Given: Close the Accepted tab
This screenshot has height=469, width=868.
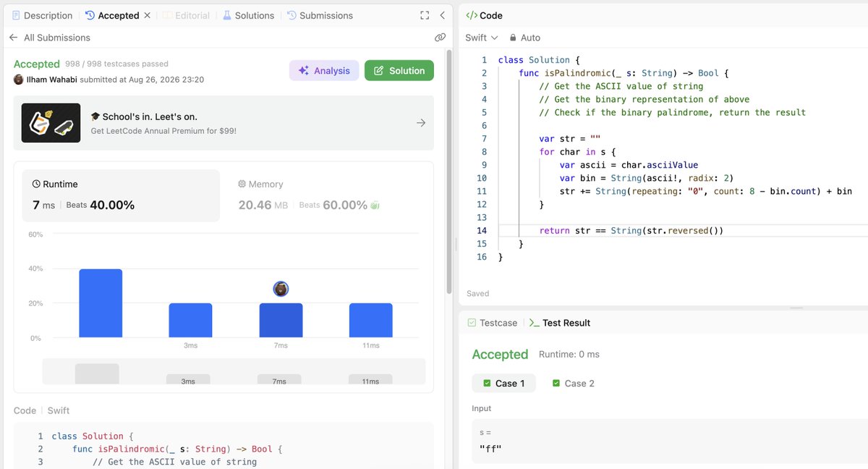Looking at the screenshot, I should point(148,15).
